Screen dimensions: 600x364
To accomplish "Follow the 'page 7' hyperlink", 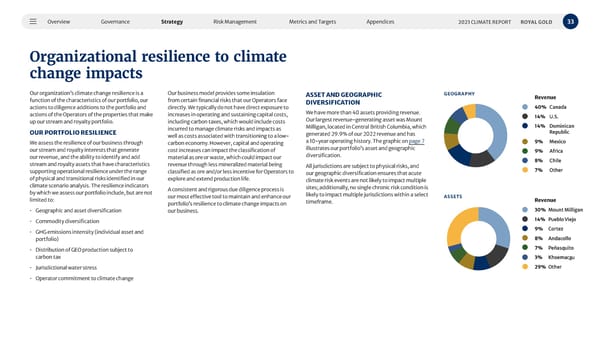I will click(x=416, y=141).
